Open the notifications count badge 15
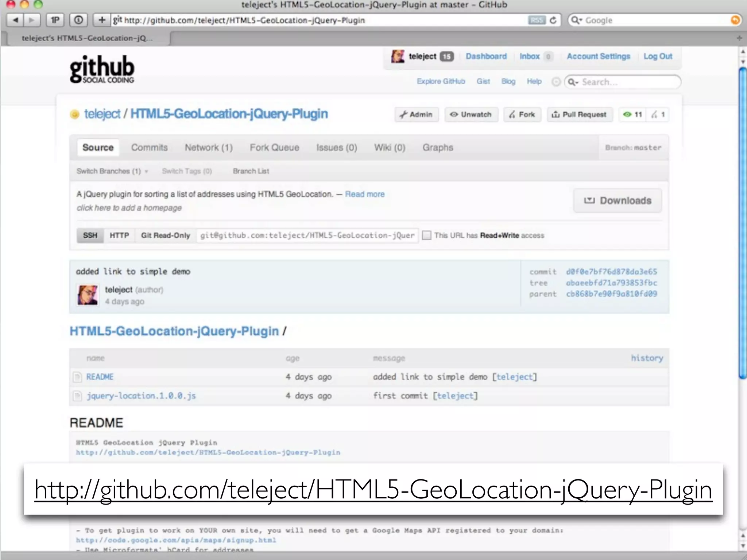 (x=446, y=57)
